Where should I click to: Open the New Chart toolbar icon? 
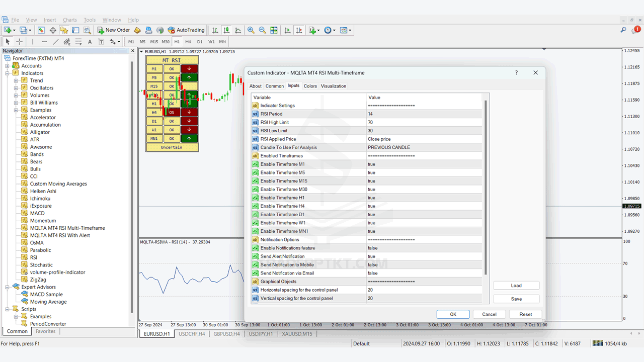point(8,30)
